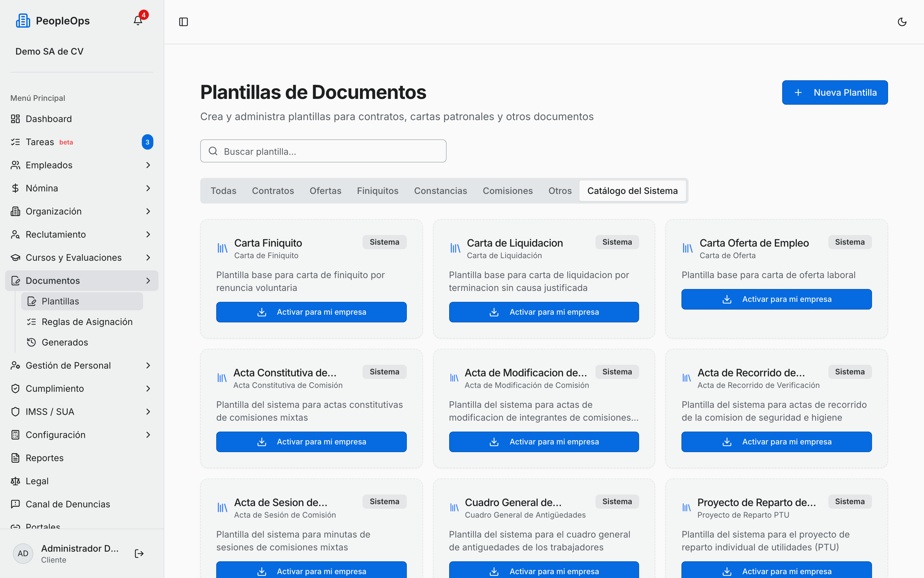Activate Carta de Liquidacion template
Screen dimensions: 924x578
544,312
